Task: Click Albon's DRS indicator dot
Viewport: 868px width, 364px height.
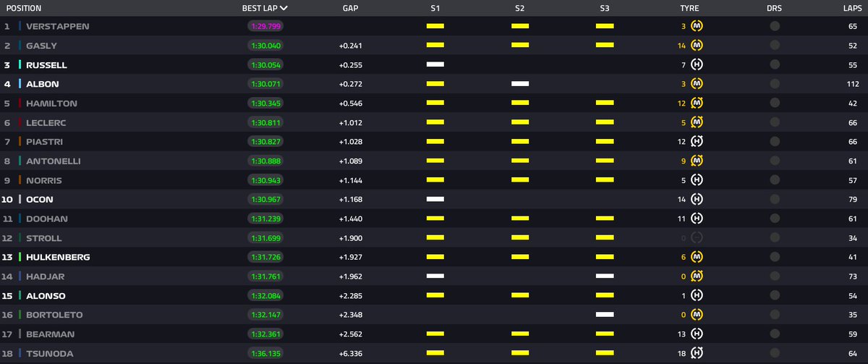Action: point(775,84)
